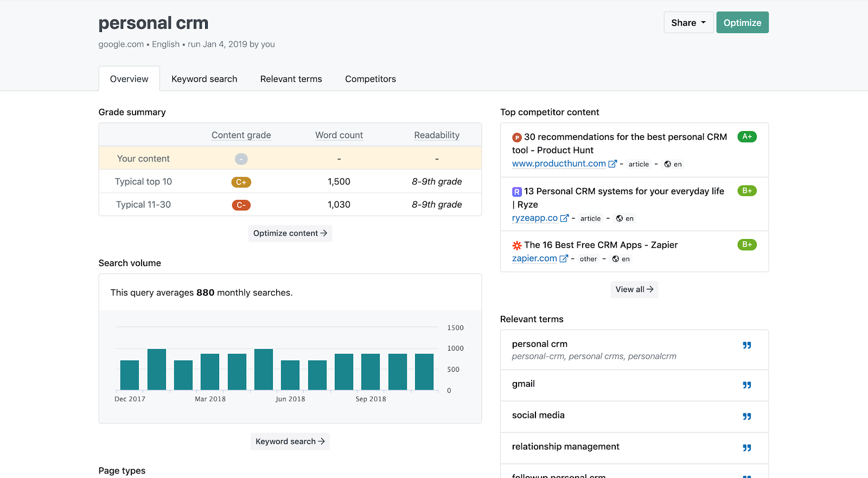
Task: Click the Mar 2018 search volume bar
Action: (x=210, y=372)
